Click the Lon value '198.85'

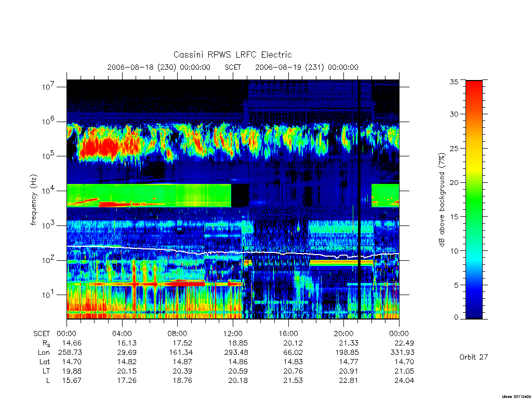click(347, 353)
